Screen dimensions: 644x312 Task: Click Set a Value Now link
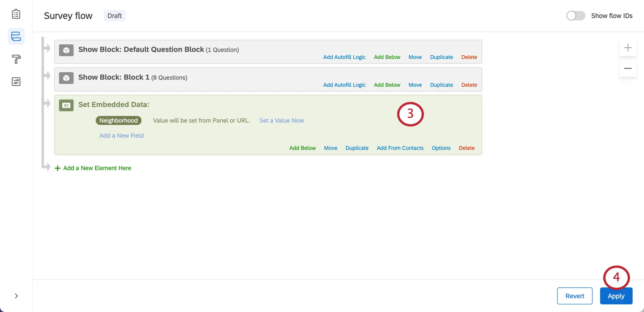pyautogui.click(x=281, y=120)
